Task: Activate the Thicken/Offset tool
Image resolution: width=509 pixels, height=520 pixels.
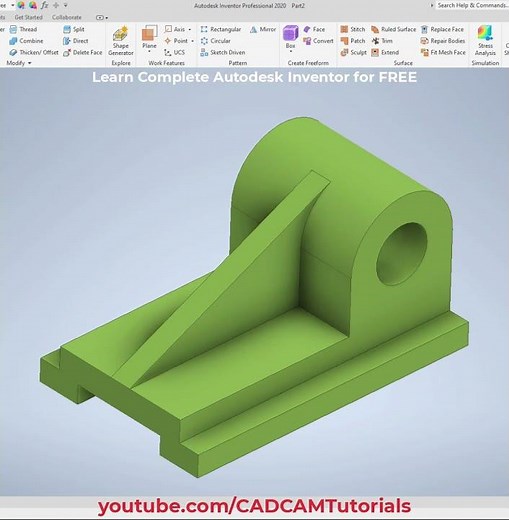Action: point(34,52)
